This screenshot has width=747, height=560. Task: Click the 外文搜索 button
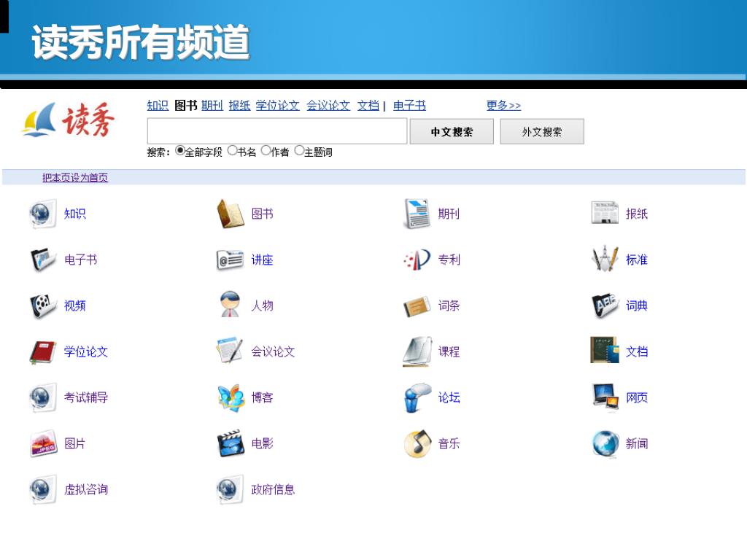[x=542, y=131]
